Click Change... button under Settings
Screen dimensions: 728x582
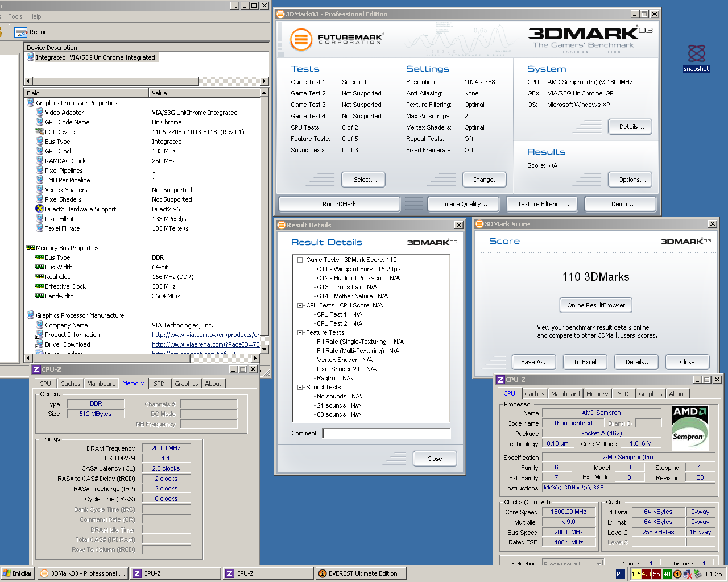click(x=486, y=180)
